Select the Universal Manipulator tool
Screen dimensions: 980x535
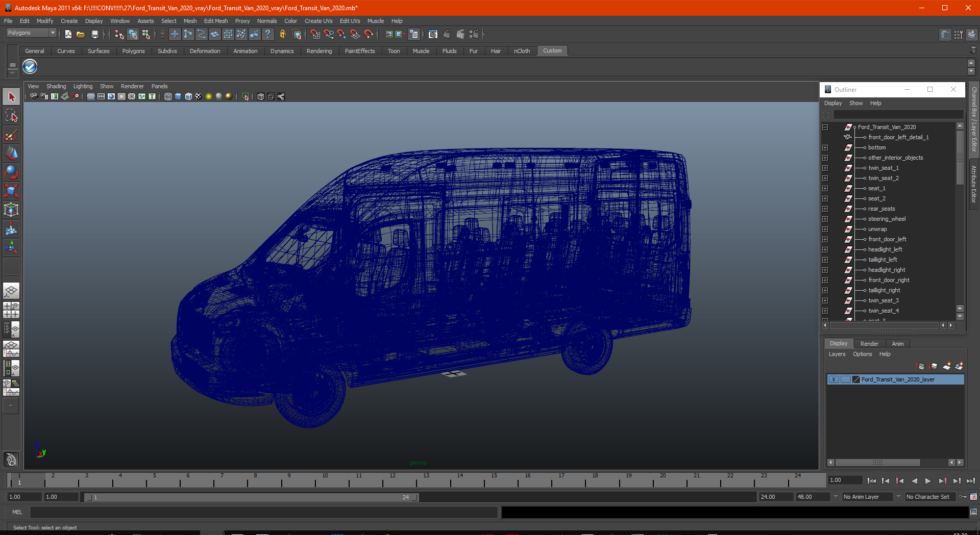pyautogui.click(x=11, y=210)
